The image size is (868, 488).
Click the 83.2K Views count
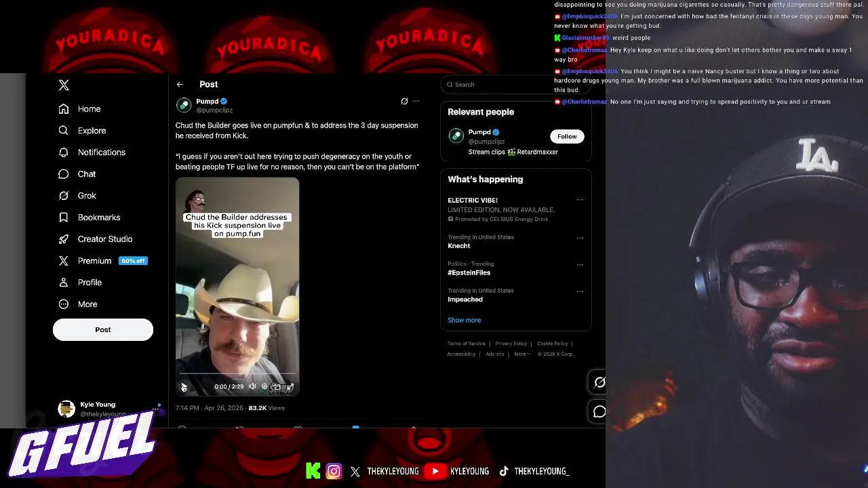click(x=267, y=408)
